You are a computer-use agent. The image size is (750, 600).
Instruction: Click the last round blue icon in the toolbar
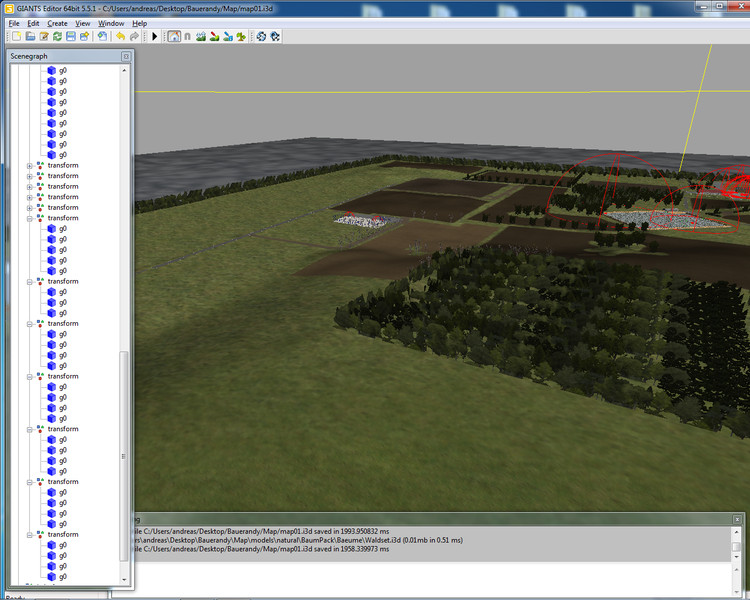click(x=275, y=36)
